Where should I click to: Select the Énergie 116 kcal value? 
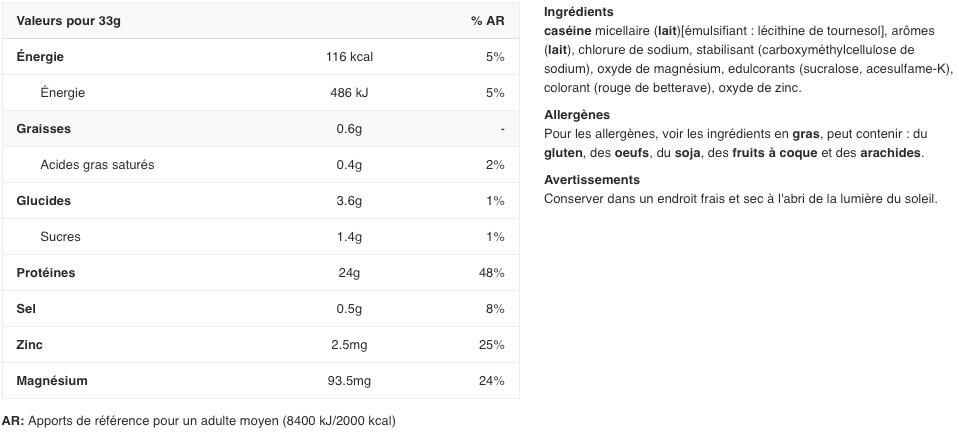click(x=349, y=57)
